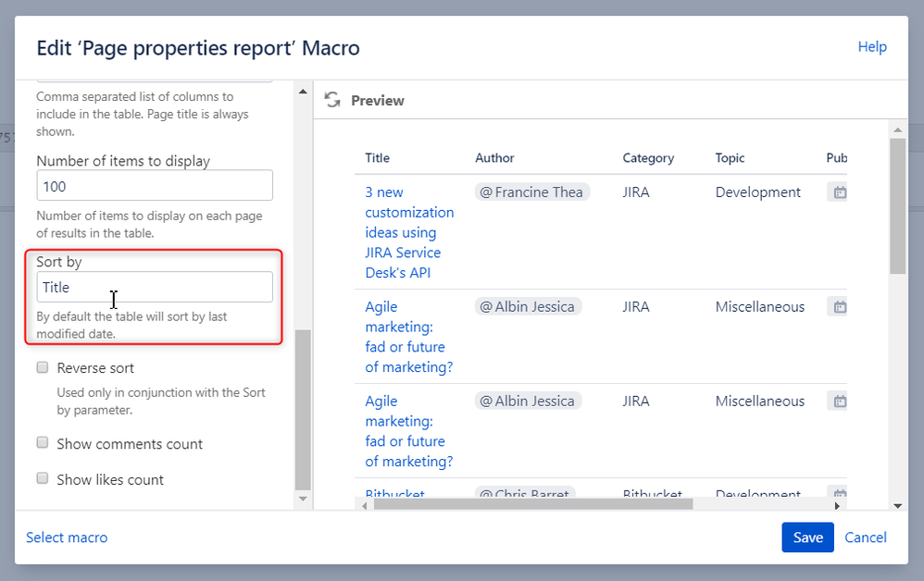Click the preview horizontal scrollbar thumb
Screen dimensions: 924x581
[x=532, y=505]
